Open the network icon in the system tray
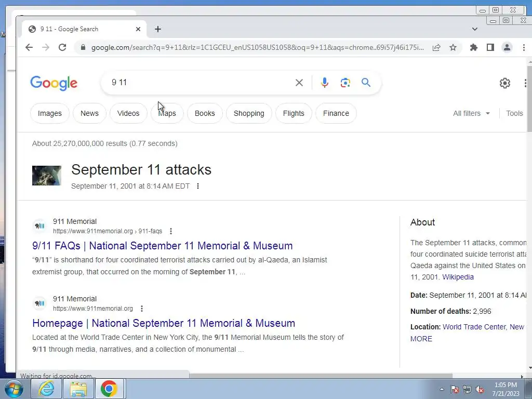Image resolution: width=532 pixels, height=399 pixels. [467, 390]
